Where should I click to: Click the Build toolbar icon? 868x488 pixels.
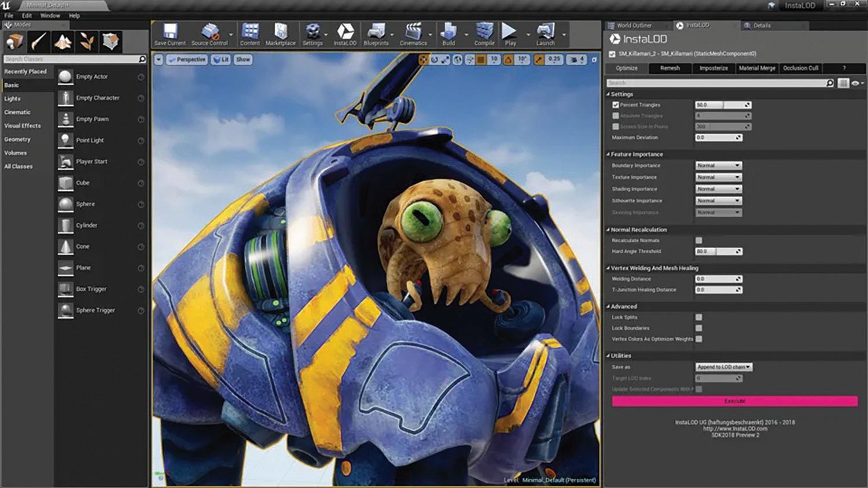coord(448,34)
